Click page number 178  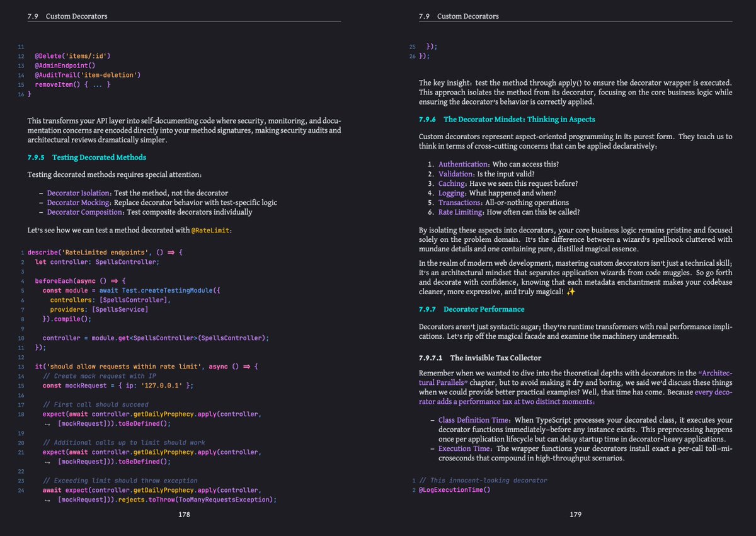pos(184,515)
